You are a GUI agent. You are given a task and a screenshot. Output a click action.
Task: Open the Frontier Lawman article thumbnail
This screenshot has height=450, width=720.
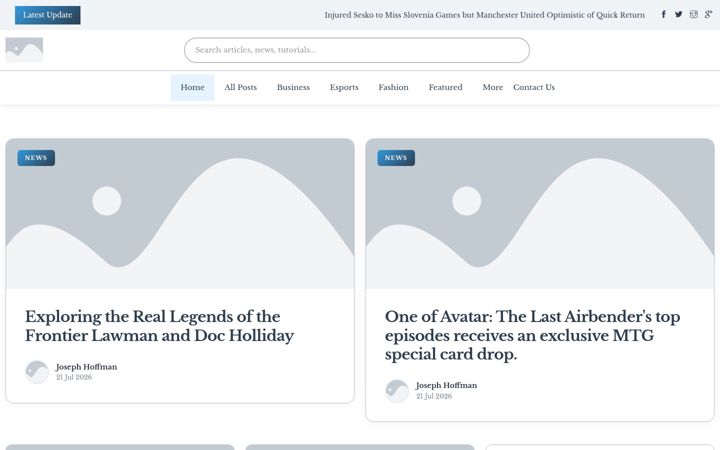point(180,214)
